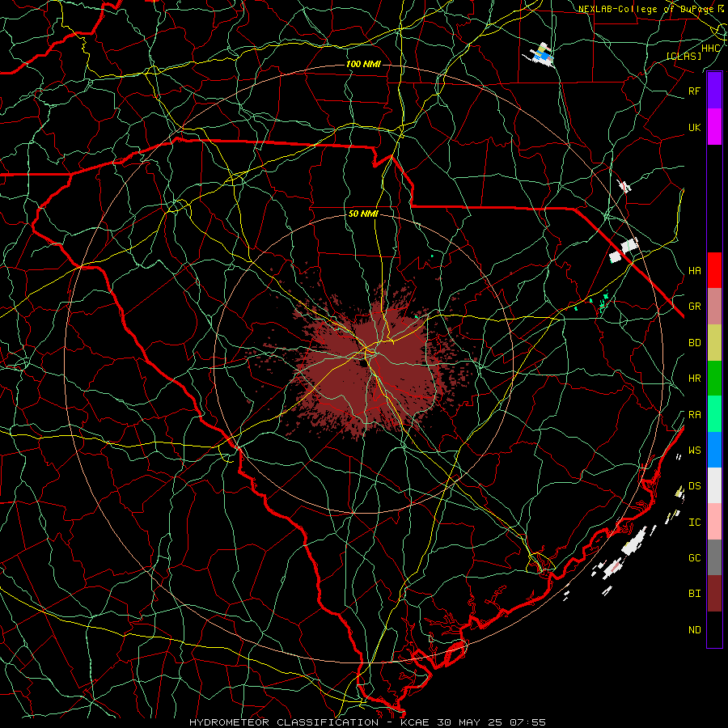
Task: Select the BD yellow legend block
Action: tap(714, 343)
